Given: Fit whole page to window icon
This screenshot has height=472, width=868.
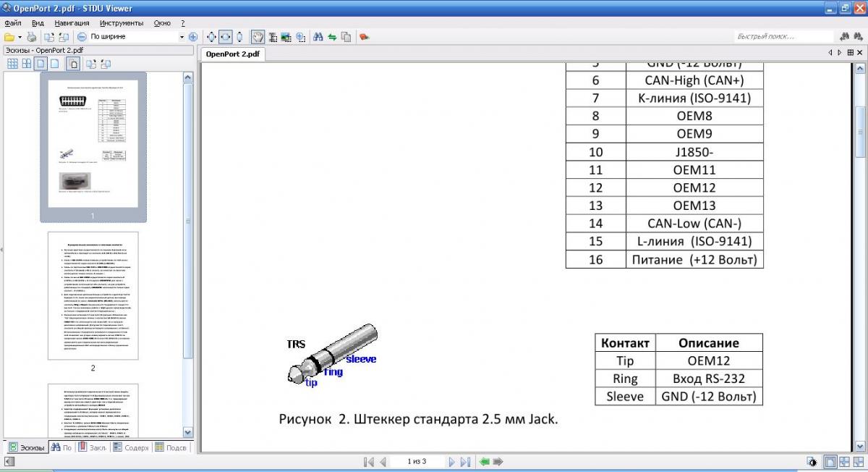Looking at the screenshot, I should click(211, 37).
